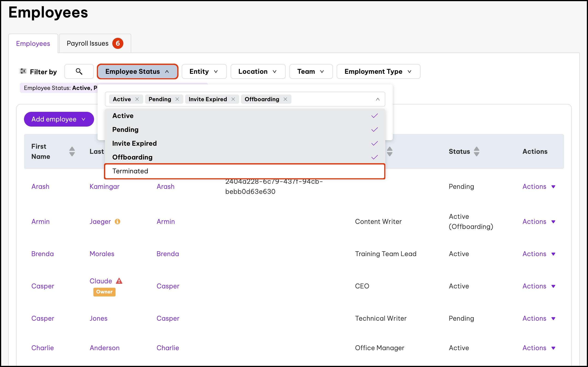This screenshot has width=588, height=367.
Task: Remove the Offboarding status chip
Action: pos(285,99)
